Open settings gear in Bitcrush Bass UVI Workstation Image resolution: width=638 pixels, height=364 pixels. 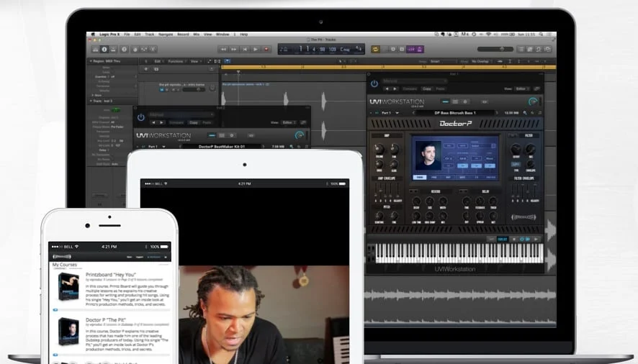pyautogui.click(x=465, y=101)
